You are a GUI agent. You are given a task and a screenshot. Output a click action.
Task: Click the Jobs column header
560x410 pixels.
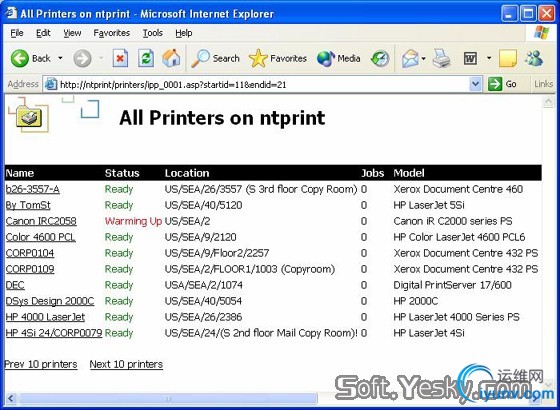tap(372, 173)
